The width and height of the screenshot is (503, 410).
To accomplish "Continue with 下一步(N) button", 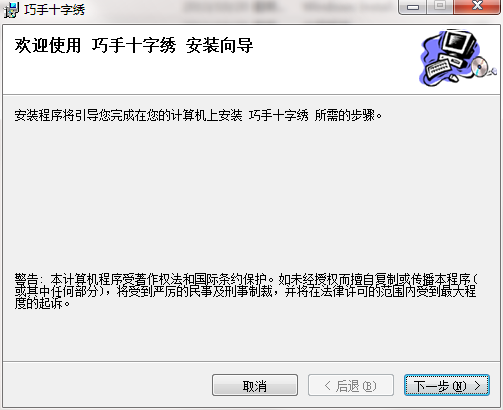I will point(447,385).
